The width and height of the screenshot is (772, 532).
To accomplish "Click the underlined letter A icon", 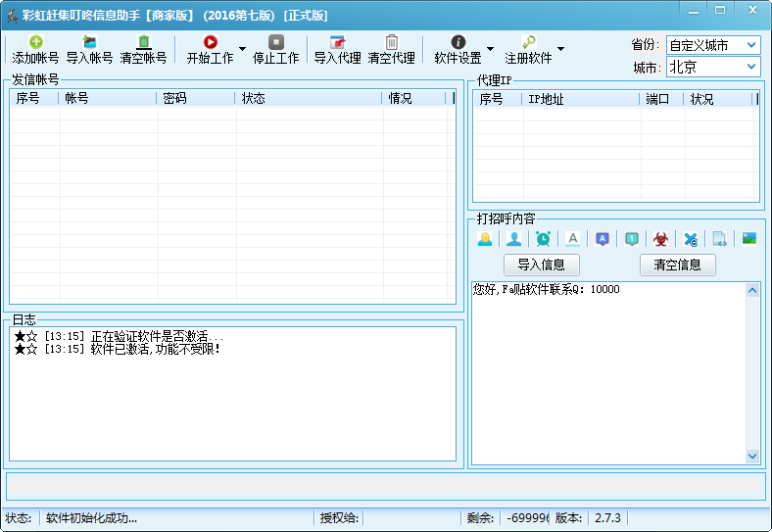I will [x=573, y=238].
